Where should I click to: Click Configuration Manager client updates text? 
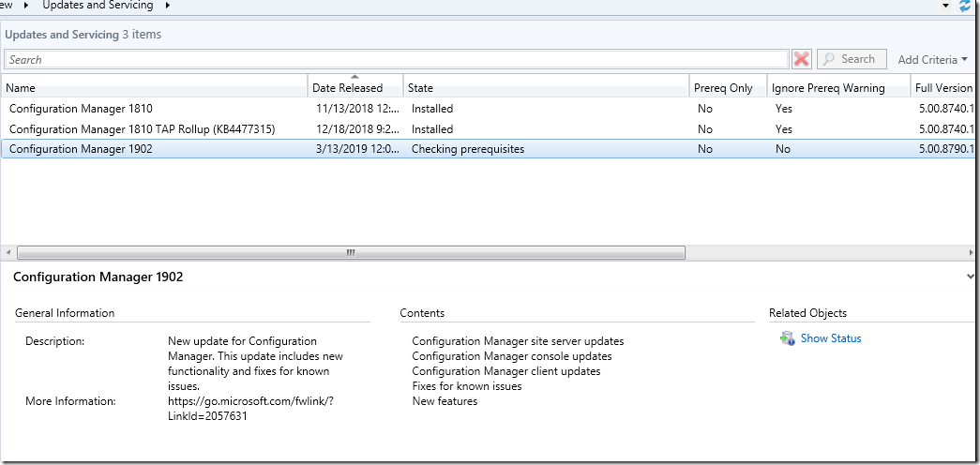pyautogui.click(x=506, y=371)
